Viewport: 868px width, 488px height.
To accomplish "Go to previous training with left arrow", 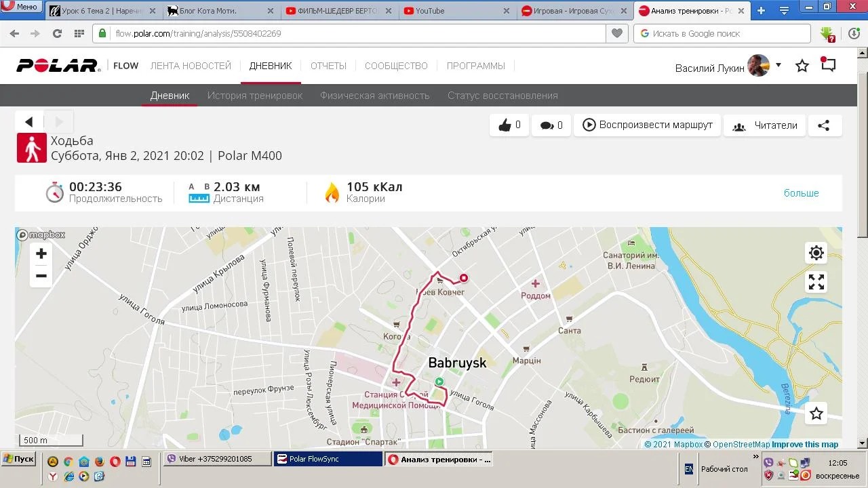I will pyautogui.click(x=29, y=122).
